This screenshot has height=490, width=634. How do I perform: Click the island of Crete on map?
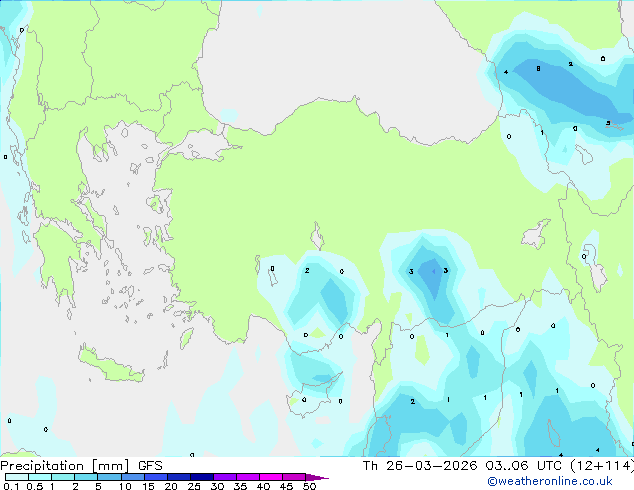point(111,365)
